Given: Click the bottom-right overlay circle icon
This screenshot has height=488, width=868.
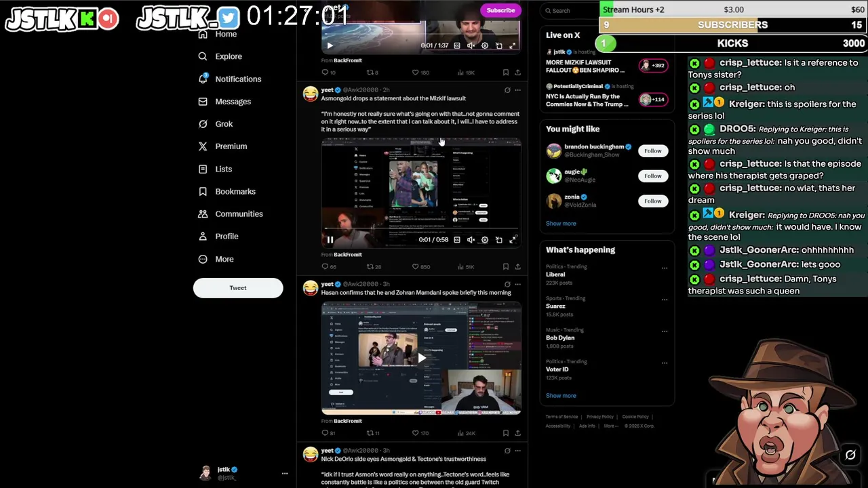Looking at the screenshot, I should pyautogui.click(x=850, y=455).
